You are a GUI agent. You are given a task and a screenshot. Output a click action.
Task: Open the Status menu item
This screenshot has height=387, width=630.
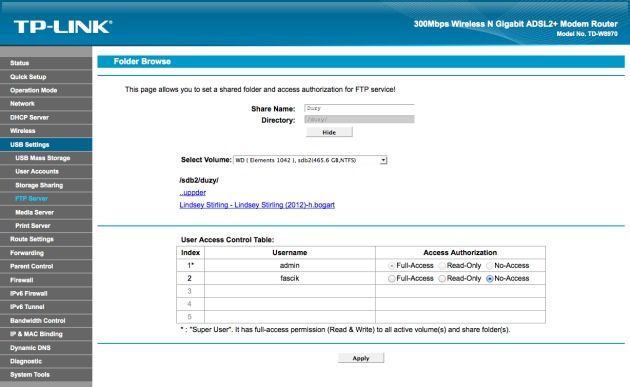(46, 63)
